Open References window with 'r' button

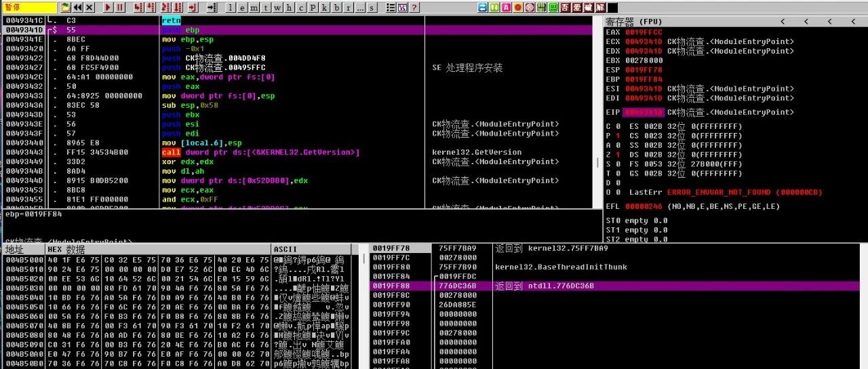click(x=348, y=7)
